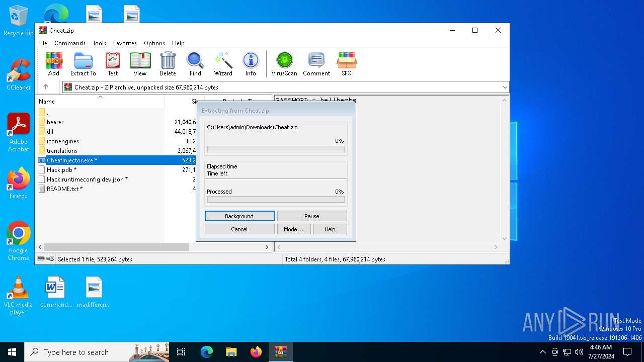
Task: Click the Background button in extraction dialog
Action: [x=239, y=216]
